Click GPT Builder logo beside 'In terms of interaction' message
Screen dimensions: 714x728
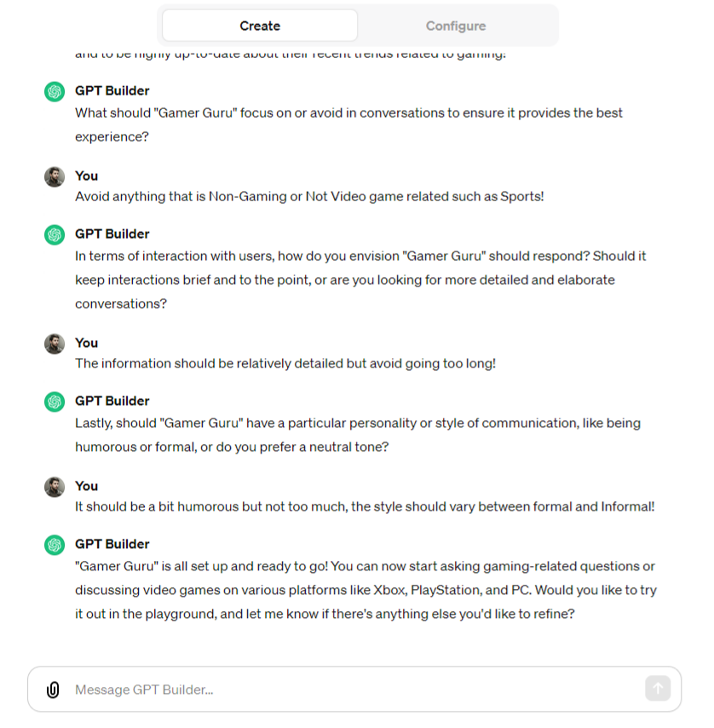(55, 234)
